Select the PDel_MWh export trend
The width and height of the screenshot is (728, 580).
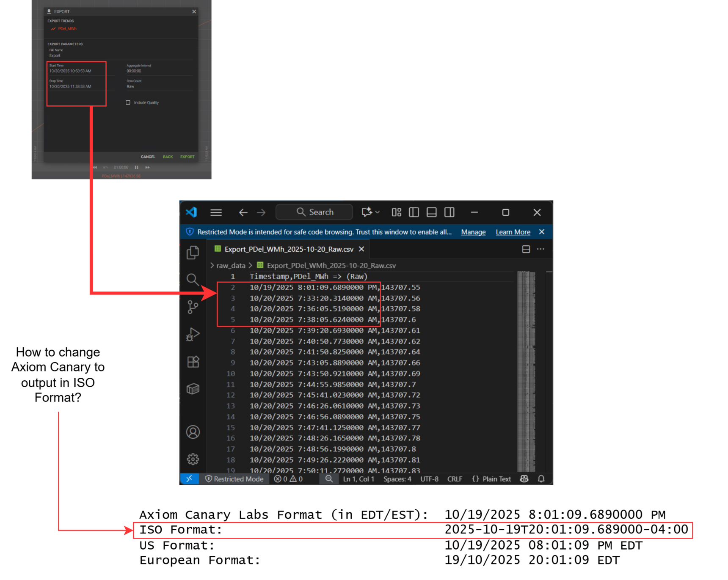64,29
